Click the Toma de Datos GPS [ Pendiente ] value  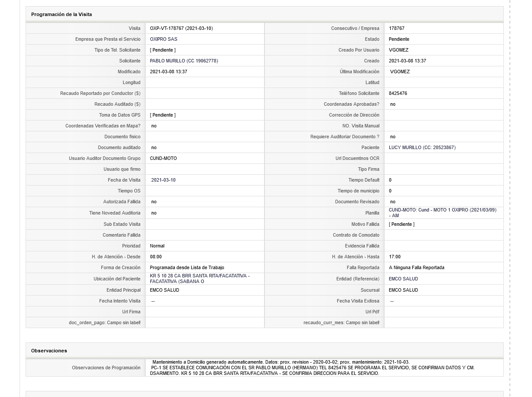[163, 115]
